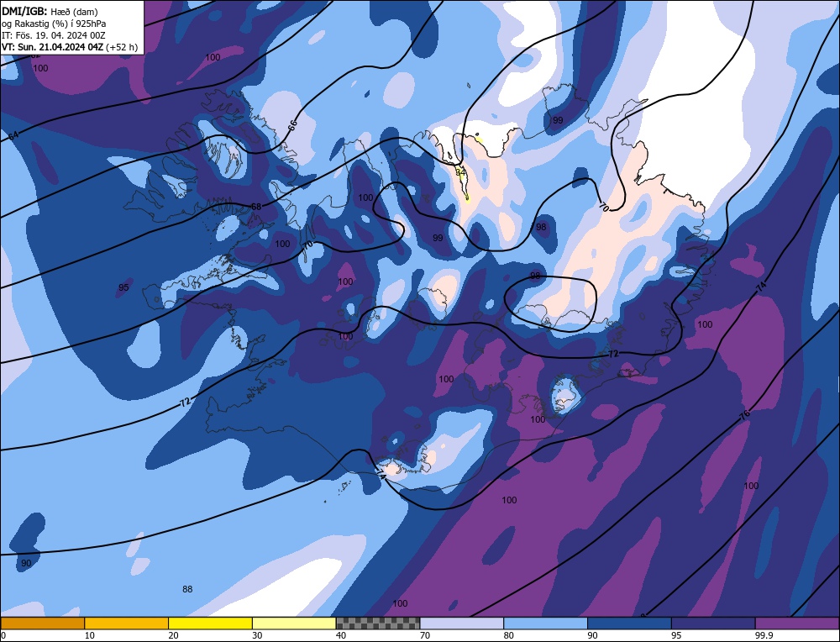Click the lavender 70–80 legend swatch
The image size is (840, 642).
pos(462,624)
